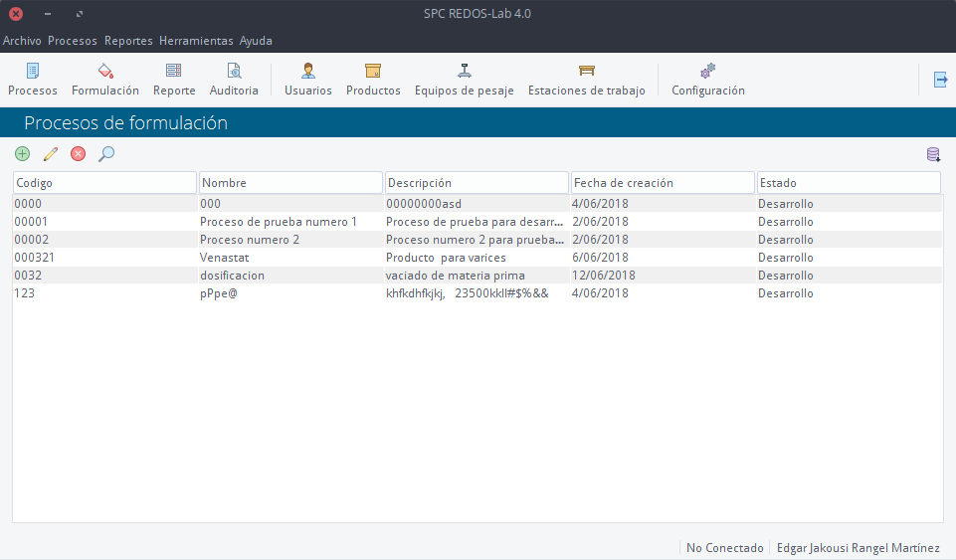Open the Archivo menu
The width and height of the screenshot is (956, 560).
(x=22, y=41)
